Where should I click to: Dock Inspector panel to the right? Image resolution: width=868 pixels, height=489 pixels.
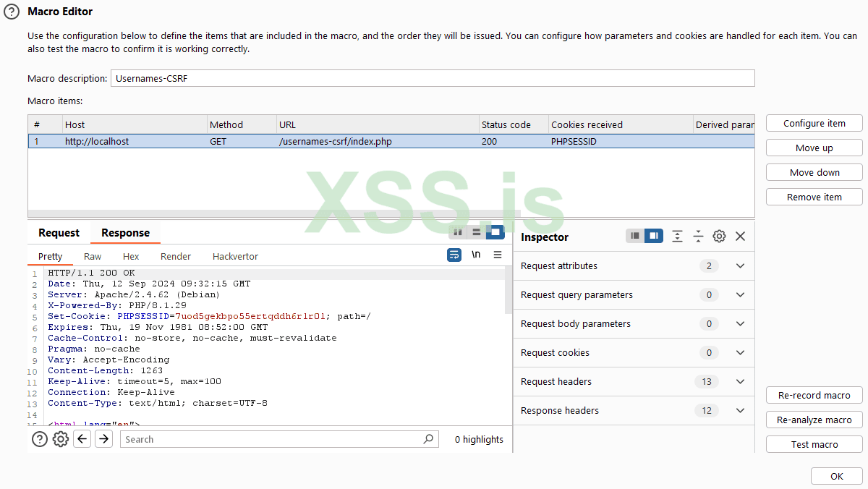(x=654, y=236)
